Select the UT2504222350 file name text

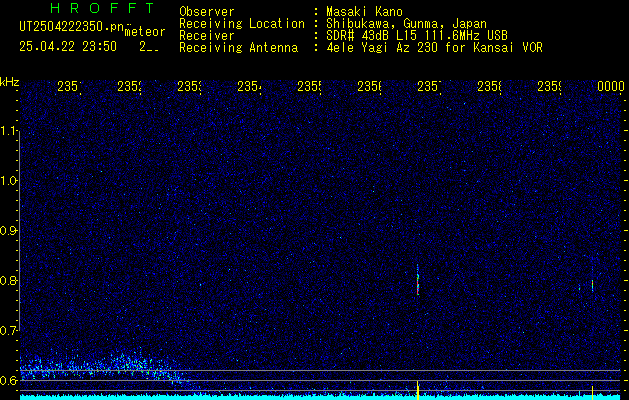pos(72,26)
